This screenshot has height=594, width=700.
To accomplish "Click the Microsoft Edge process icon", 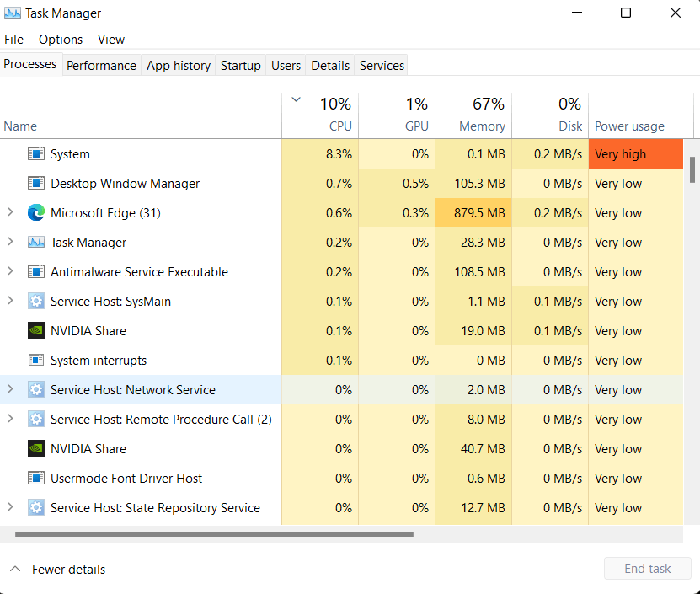I will (x=36, y=212).
